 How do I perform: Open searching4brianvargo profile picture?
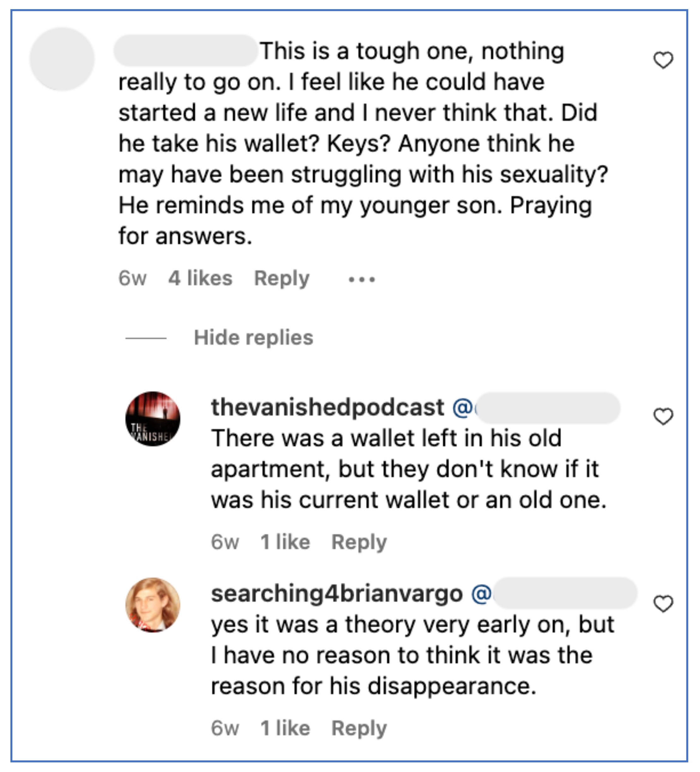pos(152,605)
